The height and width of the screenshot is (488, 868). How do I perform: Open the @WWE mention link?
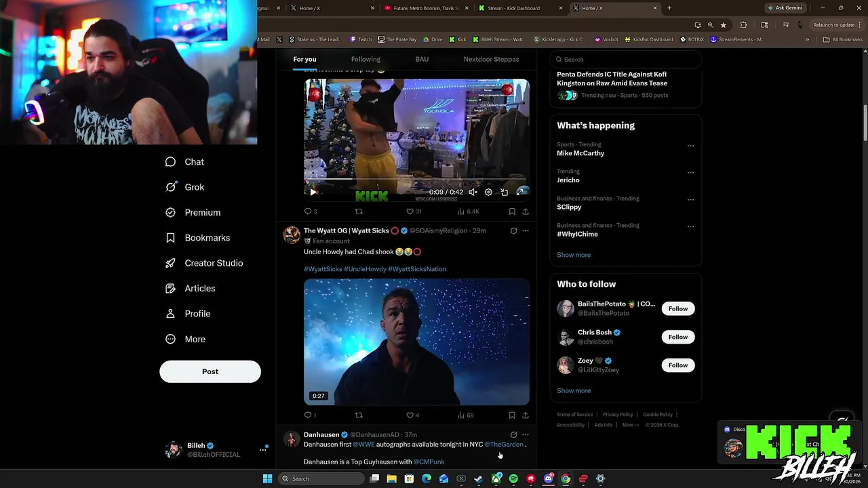pyautogui.click(x=363, y=445)
